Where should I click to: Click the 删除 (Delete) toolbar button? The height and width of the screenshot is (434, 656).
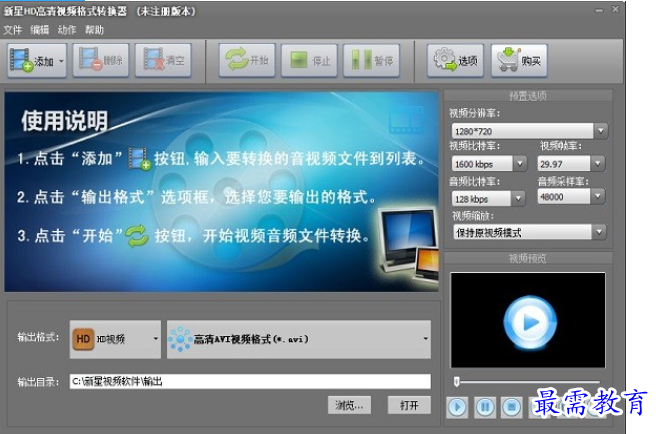click(x=101, y=61)
